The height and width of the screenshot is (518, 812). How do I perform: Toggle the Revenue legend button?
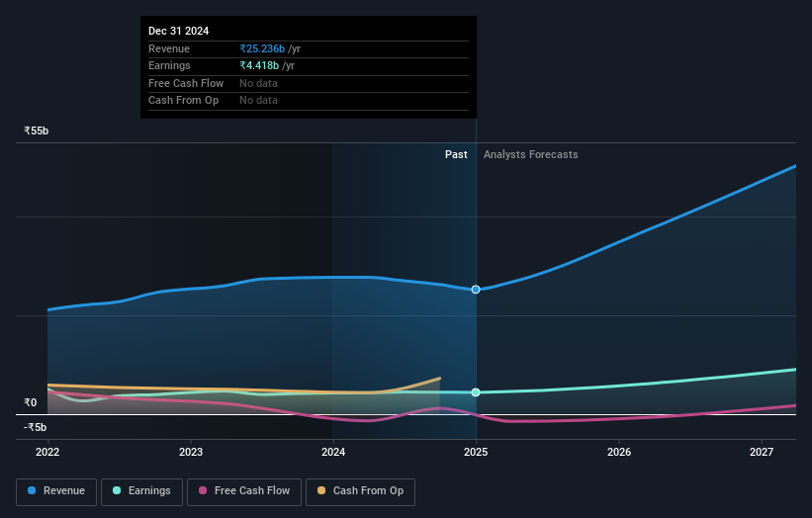pos(56,491)
